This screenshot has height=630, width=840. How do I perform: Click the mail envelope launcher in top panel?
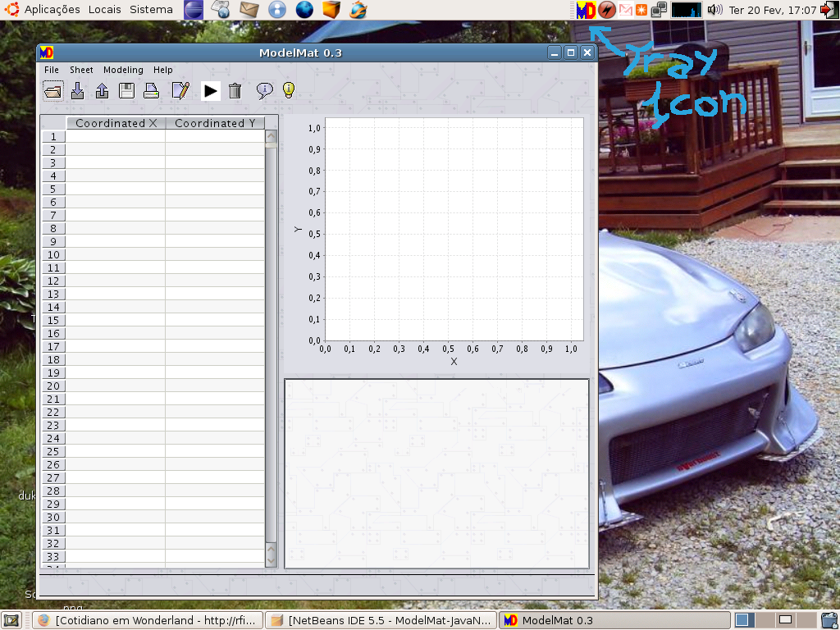tap(249, 10)
